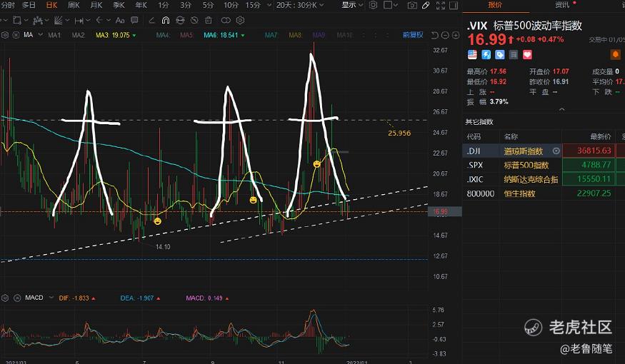Take a chart snapshot with camera icon
This screenshot has width=625, height=364.
pyautogui.click(x=412, y=6)
